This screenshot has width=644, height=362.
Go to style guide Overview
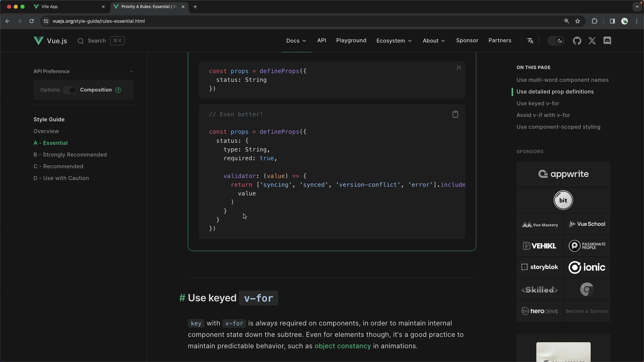[46, 131]
